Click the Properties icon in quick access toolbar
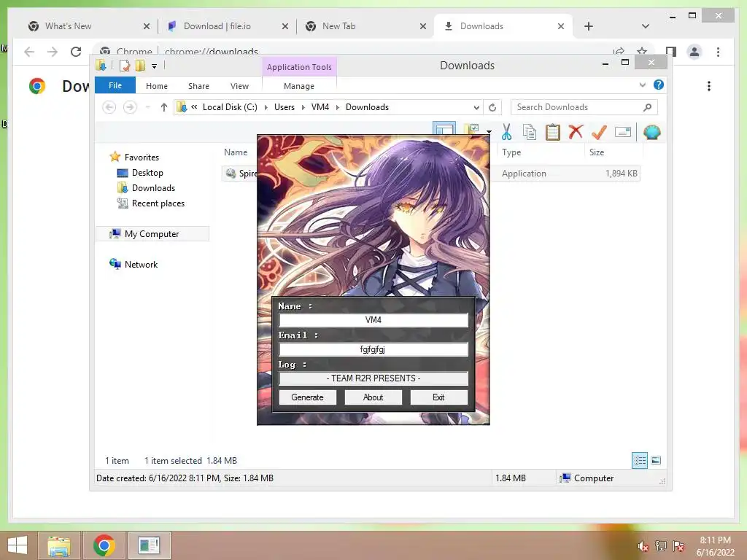Screen dimensions: 747x560 [124, 66]
